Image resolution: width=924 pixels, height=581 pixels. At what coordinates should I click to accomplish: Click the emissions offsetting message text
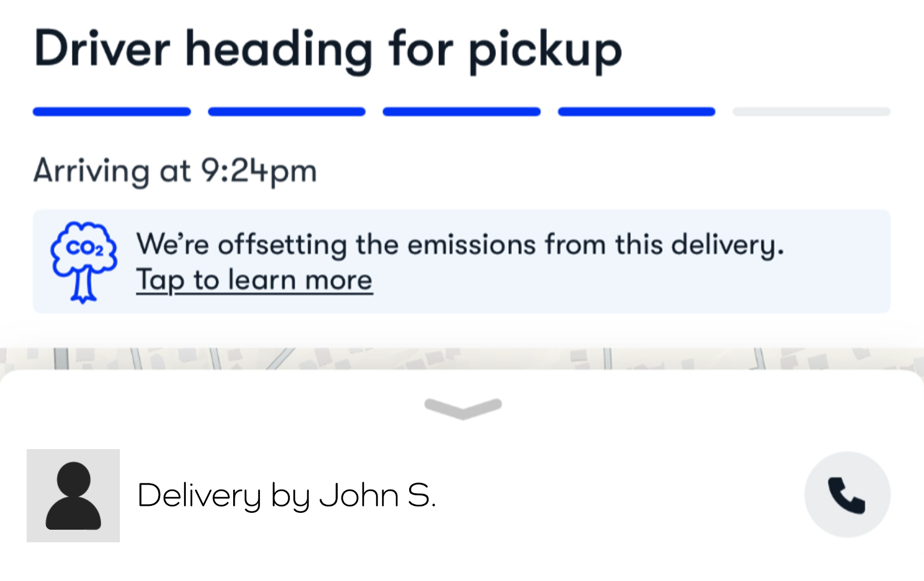pyautogui.click(x=459, y=244)
